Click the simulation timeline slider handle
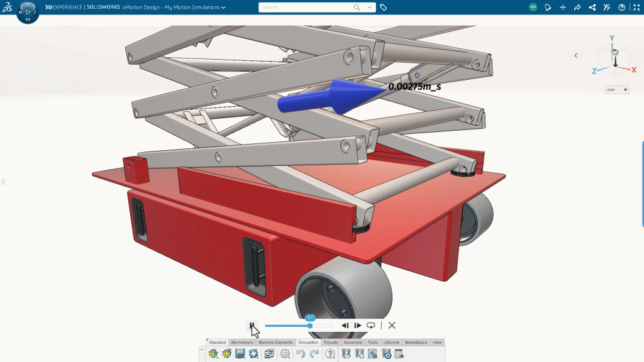The height and width of the screenshot is (362, 644). (x=310, y=326)
